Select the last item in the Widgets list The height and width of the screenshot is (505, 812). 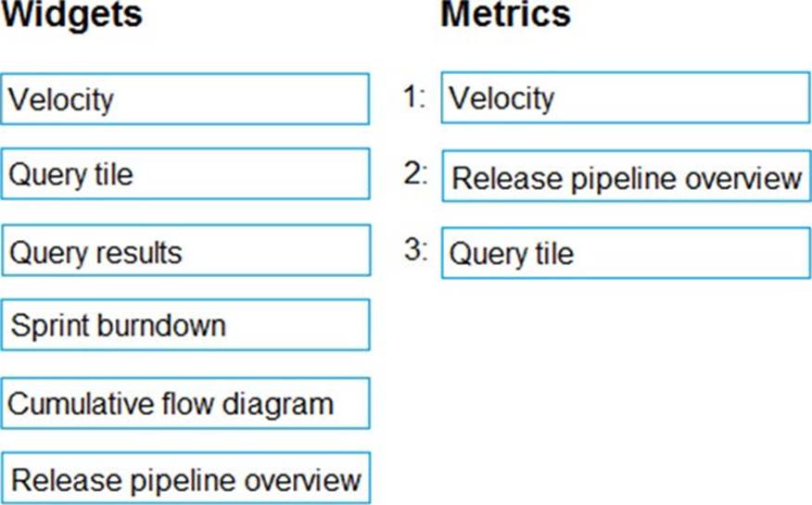point(185,479)
